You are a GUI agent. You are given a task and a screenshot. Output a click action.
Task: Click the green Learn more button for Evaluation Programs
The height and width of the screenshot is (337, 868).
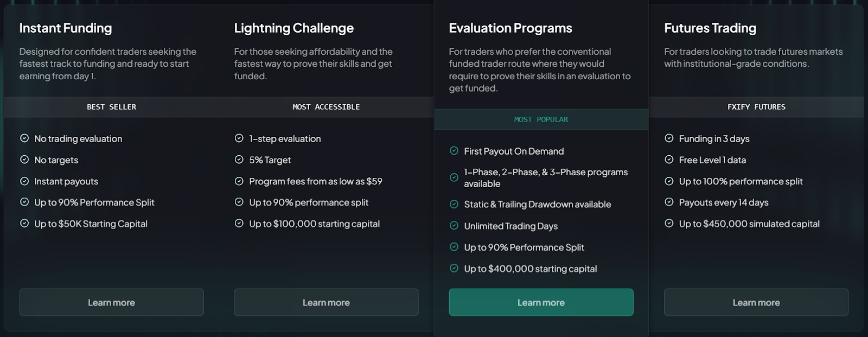point(541,302)
